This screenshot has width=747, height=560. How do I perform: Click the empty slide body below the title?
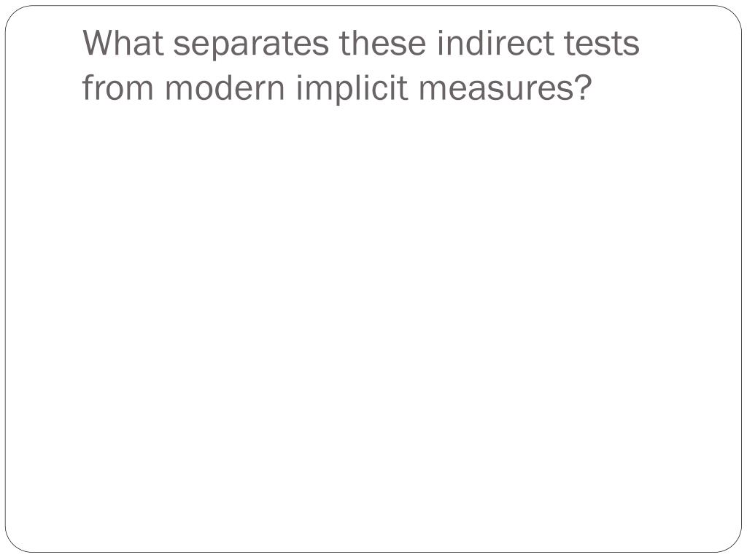(373, 324)
